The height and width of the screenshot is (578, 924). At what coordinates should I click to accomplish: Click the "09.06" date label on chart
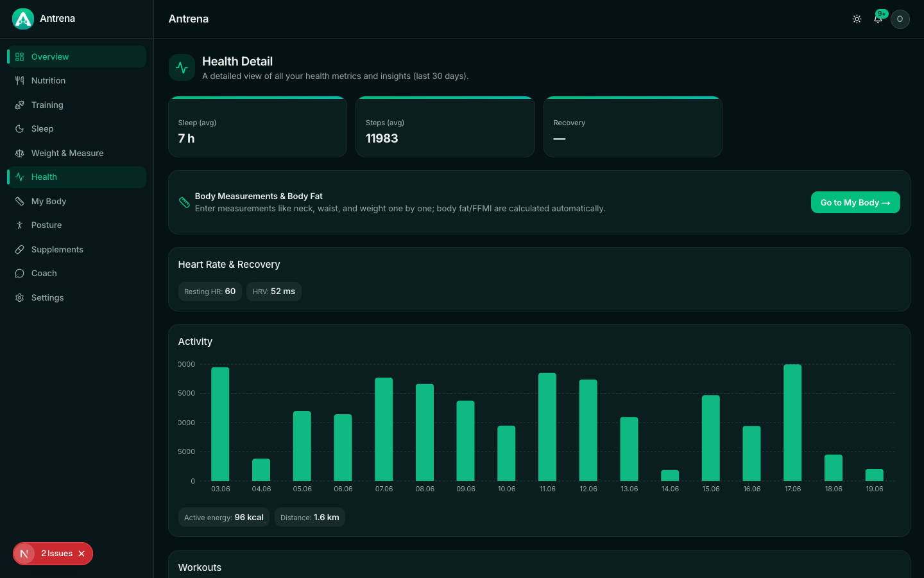466,489
